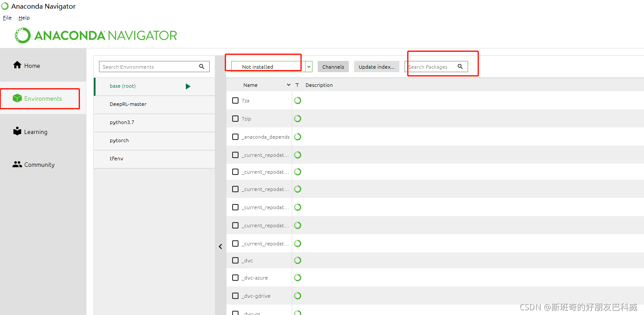
Task: Select the tfenv environment
Action: pos(154,159)
